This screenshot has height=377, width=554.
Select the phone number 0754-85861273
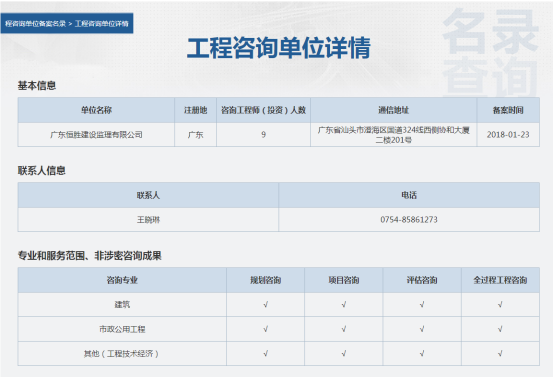coord(409,220)
